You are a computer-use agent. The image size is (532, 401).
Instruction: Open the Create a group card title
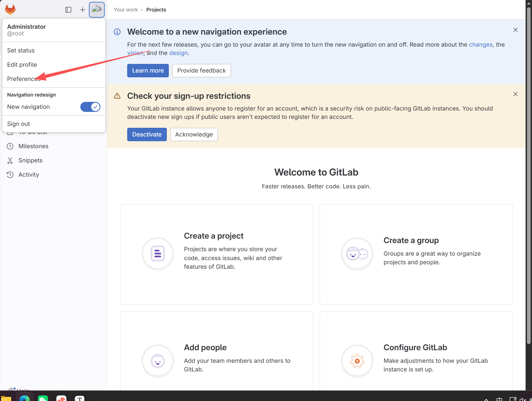pos(411,241)
